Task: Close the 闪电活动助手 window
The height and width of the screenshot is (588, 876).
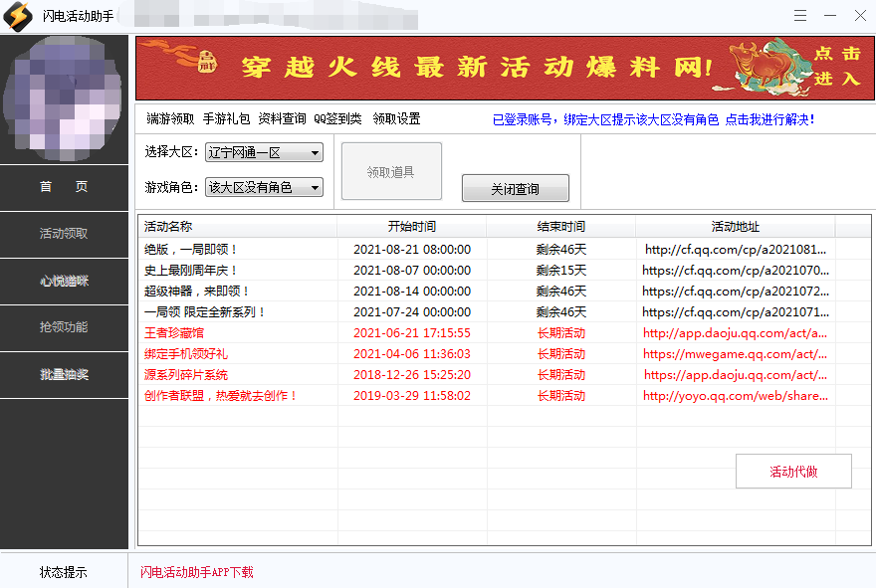Action: [860, 16]
